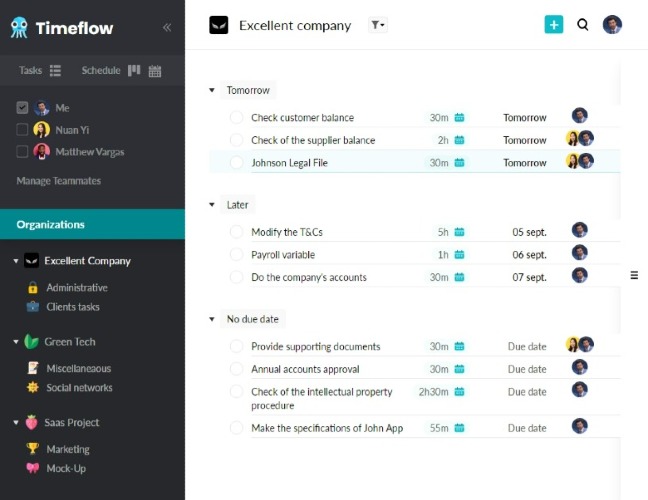Click the Excellent company logo in header
This screenshot has width=648, height=500.
click(219, 25)
